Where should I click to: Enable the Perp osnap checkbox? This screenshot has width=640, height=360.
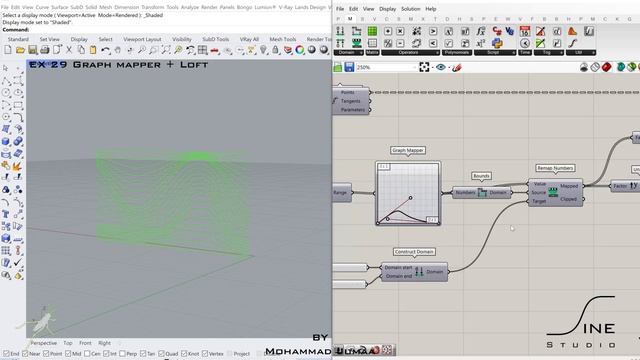pos(122,353)
